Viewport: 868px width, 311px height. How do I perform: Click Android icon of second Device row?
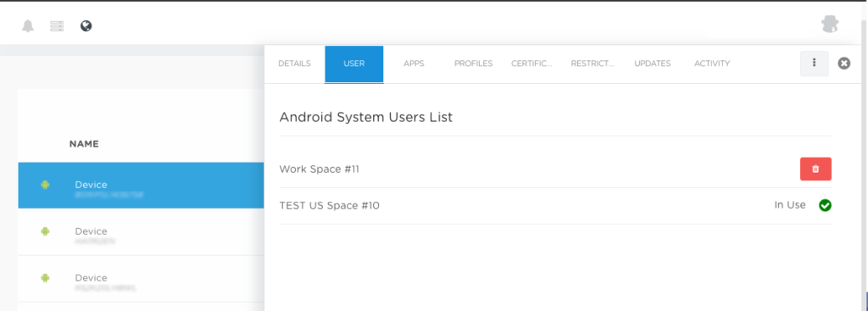click(x=46, y=231)
